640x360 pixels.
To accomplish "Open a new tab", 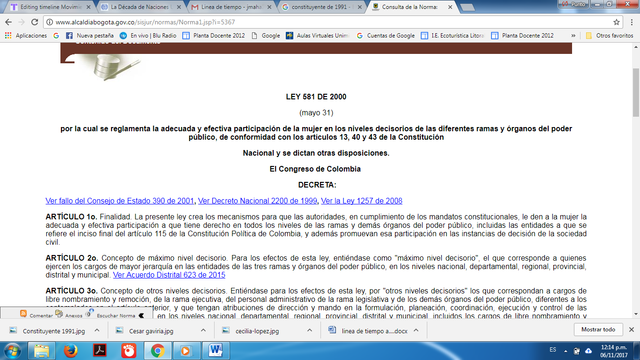I will pos(467,7).
